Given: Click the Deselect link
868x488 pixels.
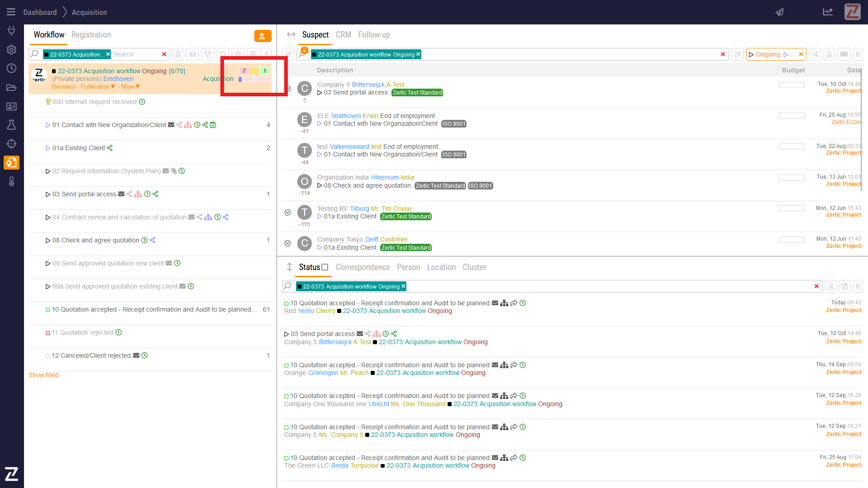Looking at the screenshot, I should point(63,87).
